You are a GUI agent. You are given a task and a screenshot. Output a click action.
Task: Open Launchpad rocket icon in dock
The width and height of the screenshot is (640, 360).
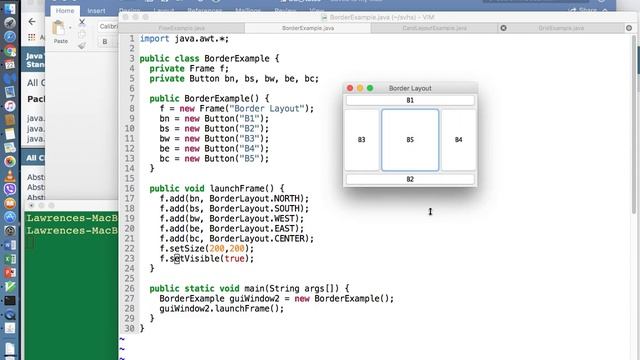(10, 22)
